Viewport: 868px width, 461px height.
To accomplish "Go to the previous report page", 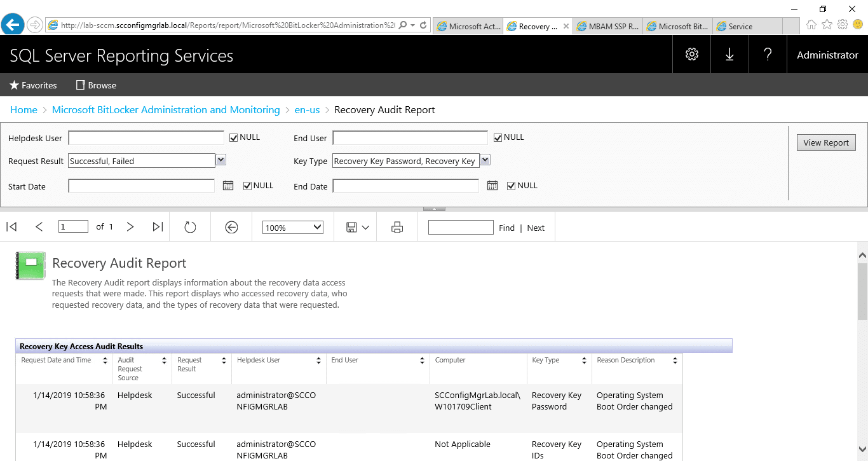I will [39, 227].
